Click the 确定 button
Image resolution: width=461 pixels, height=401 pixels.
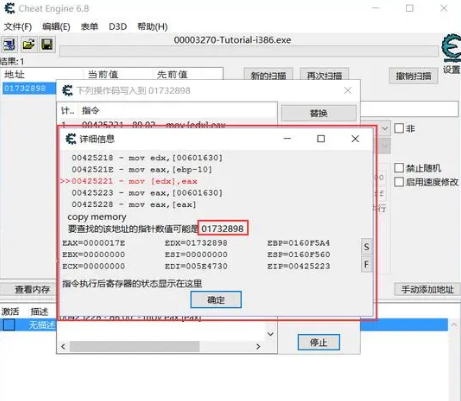(216, 300)
